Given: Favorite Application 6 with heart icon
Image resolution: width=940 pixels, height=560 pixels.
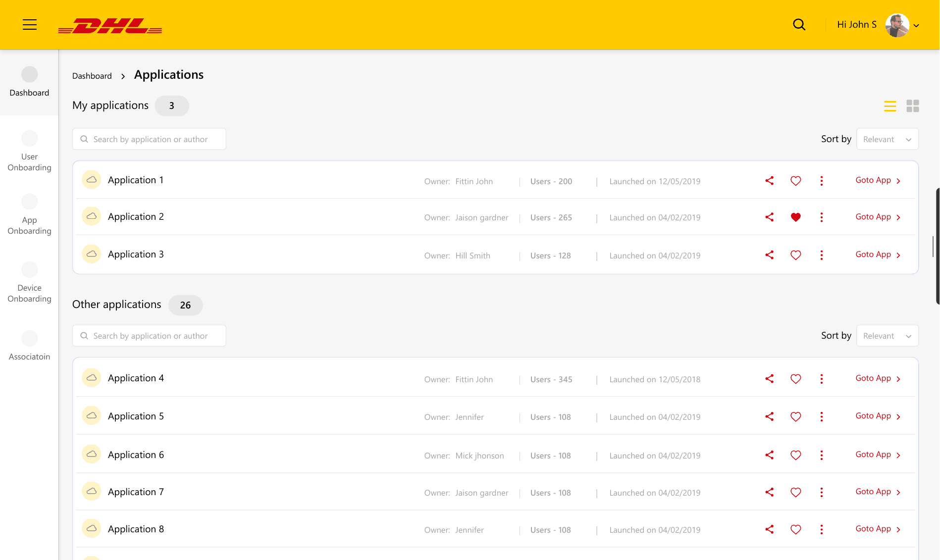Looking at the screenshot, I should (795, 455).
